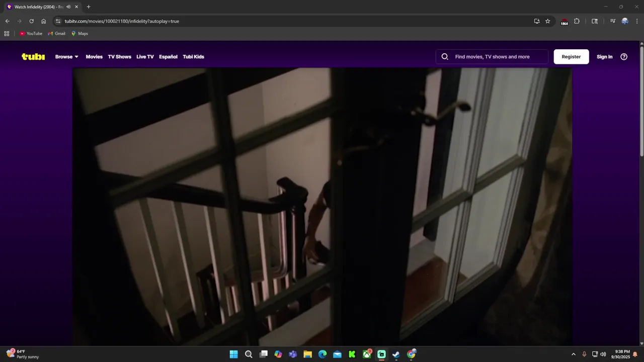Click the tubitv.com address bar URL
This screenshot has height=362, width=644.
(x=122, y=21)
